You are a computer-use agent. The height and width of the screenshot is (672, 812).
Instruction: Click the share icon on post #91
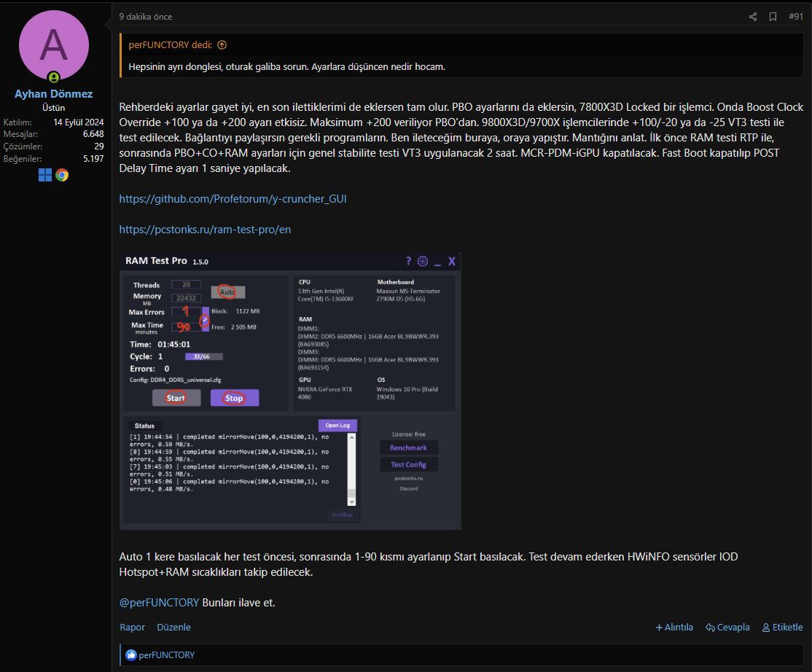pyautogui.click(x=753, y=17)
